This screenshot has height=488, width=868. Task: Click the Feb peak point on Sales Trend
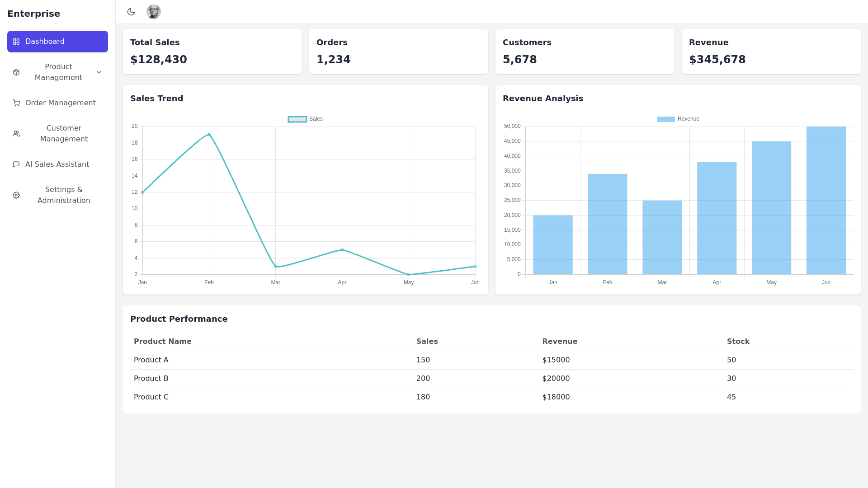point(209,135)
